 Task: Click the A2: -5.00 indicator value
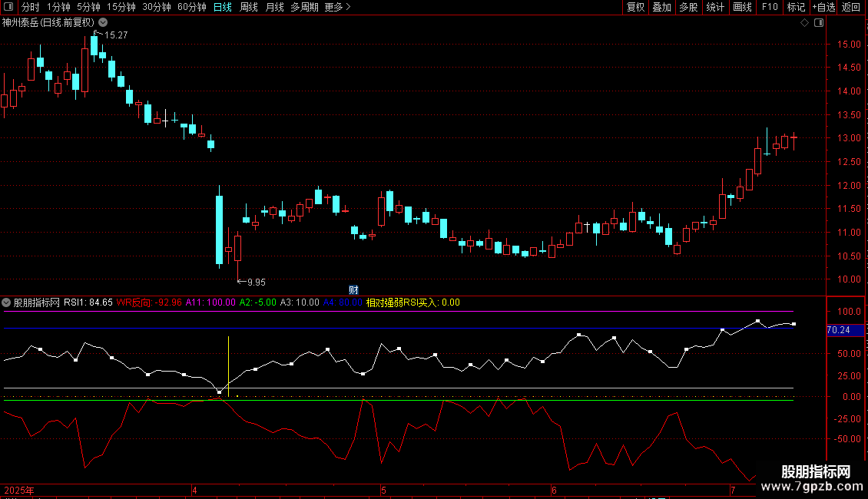[257, 302]
